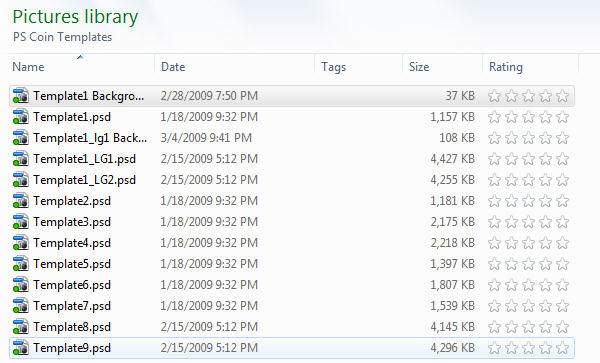Give Template3.psd a three-star rating
The image size is (600, 363).
[x=528, y=222]
